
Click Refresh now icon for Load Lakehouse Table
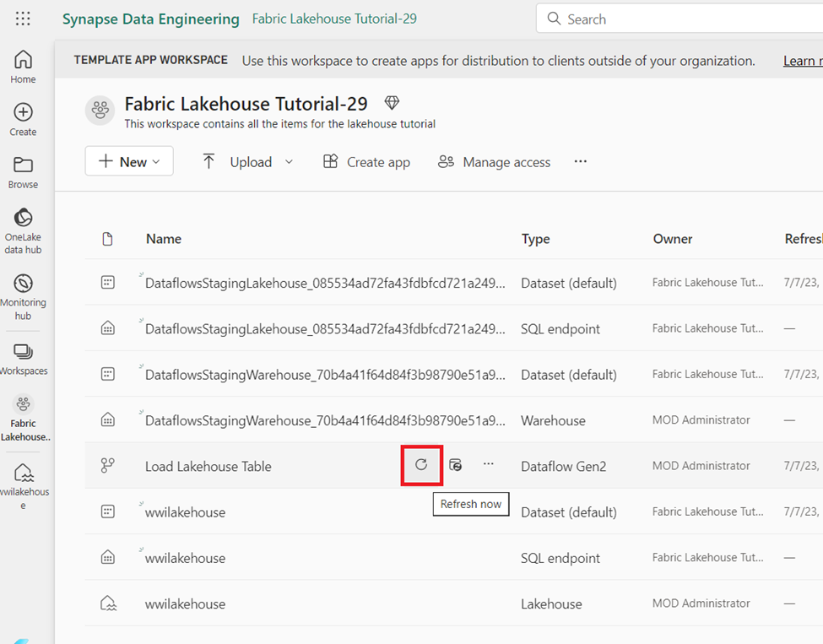(421, 464)
